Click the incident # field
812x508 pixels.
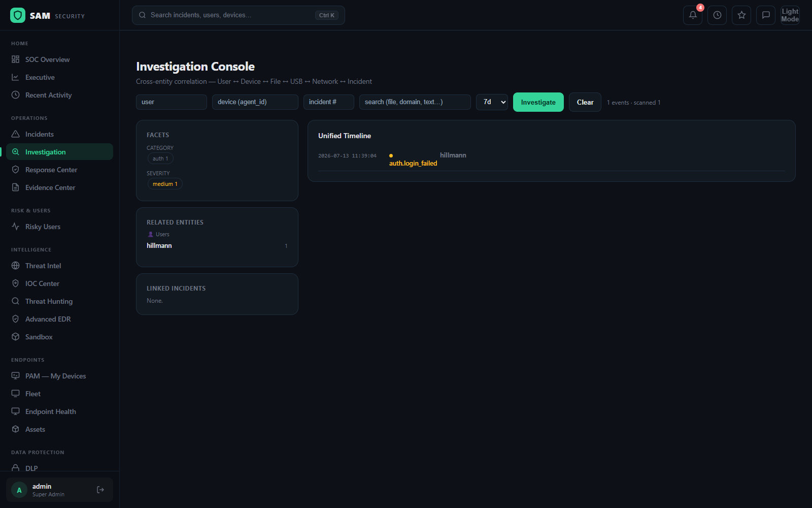(x=329, y=102)
